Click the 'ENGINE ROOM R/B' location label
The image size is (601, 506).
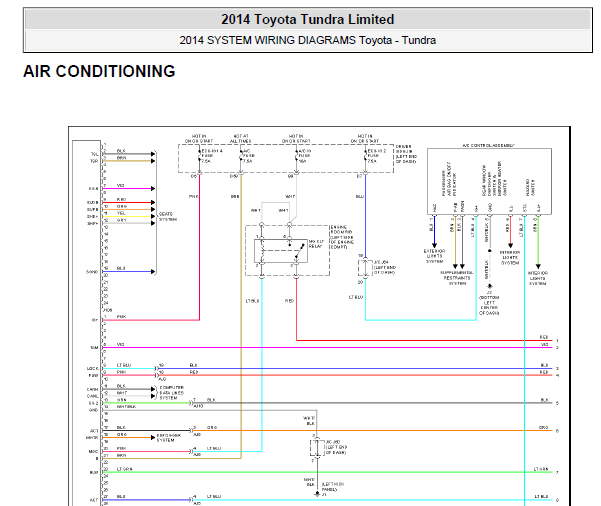point(342,237)
